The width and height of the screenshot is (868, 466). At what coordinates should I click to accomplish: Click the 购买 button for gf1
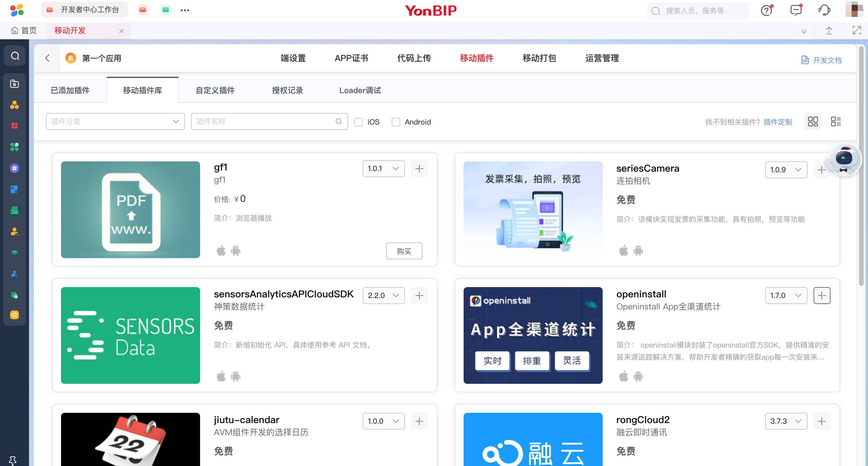pyautogui.click(x=404, y=251)
